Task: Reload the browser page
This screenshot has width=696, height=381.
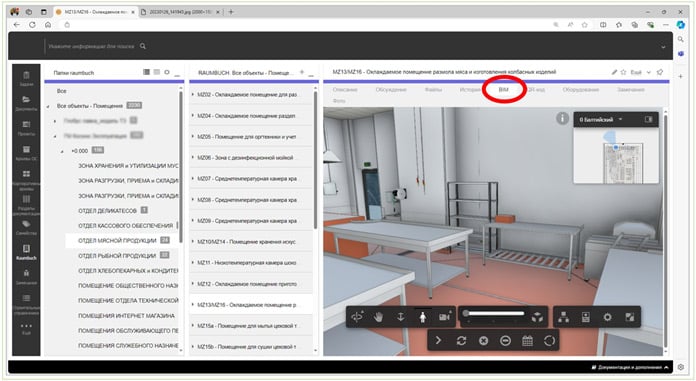Action: pos(32,25)
